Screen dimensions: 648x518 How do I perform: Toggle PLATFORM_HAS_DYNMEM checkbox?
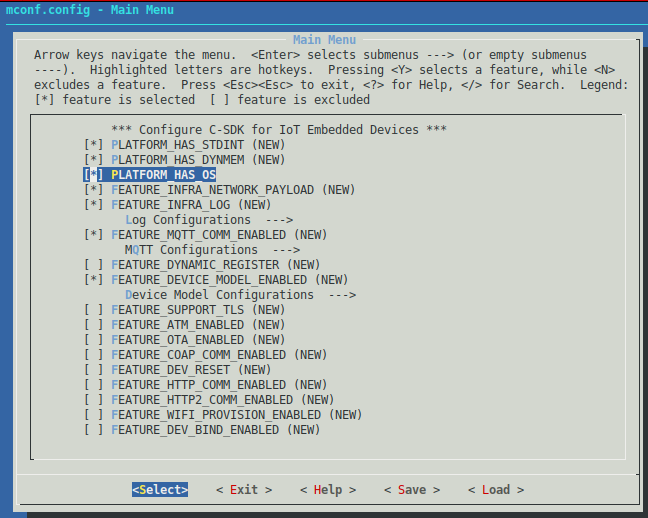93,160
